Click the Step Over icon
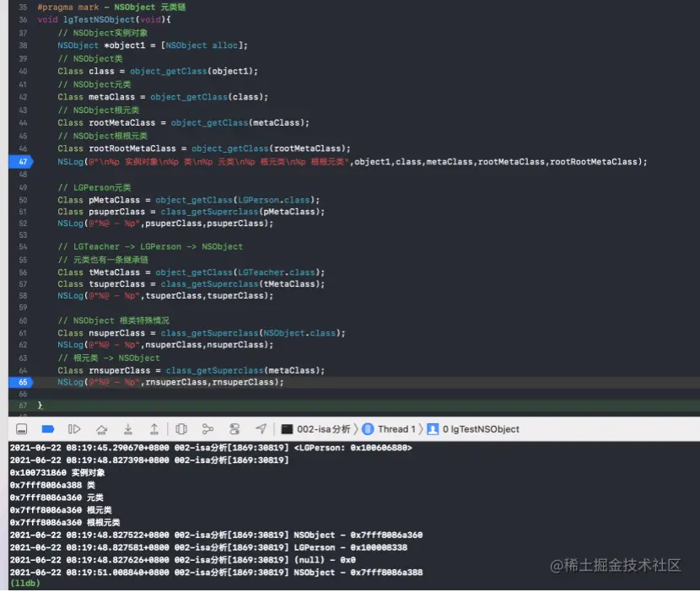 click(100, 428)
